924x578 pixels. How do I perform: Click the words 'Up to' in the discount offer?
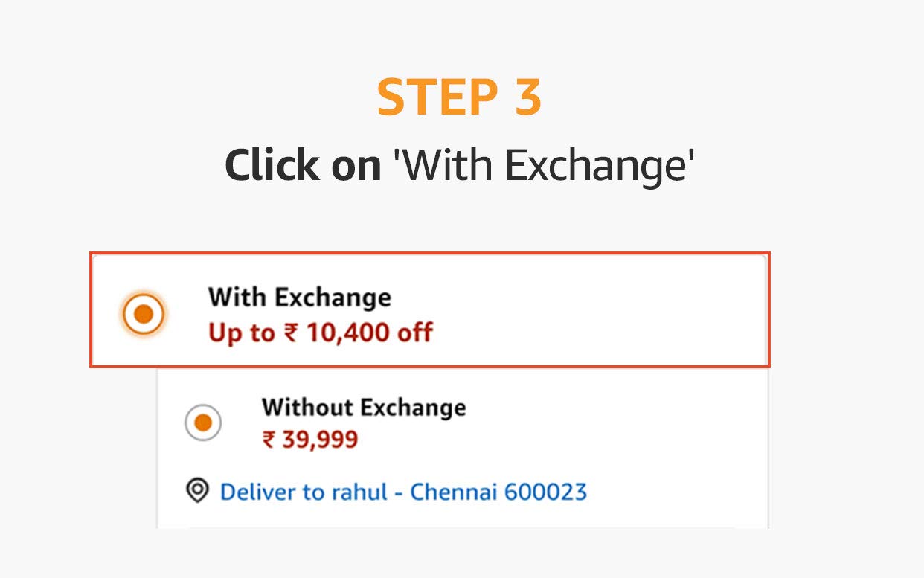point(242,333)
